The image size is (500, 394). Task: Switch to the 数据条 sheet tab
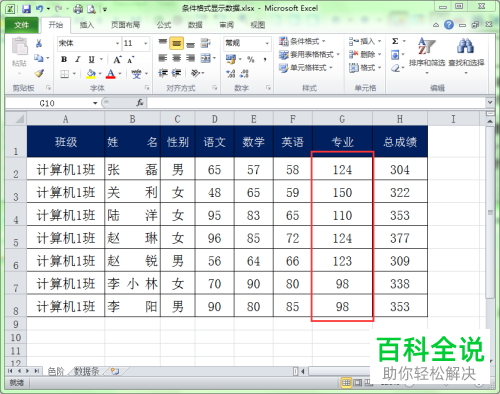[86, 371]
